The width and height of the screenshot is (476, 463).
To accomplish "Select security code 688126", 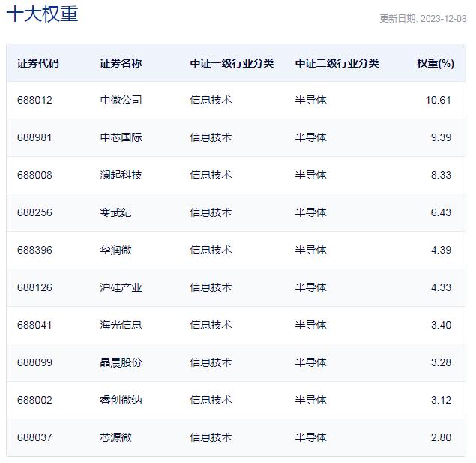I will [x=34, y=287].
